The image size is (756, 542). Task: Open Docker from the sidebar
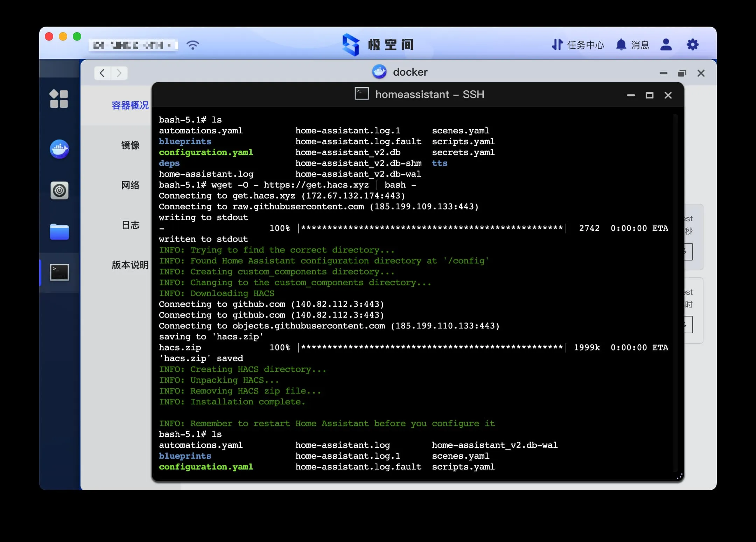pyautogui.click(x=59, y=149)
